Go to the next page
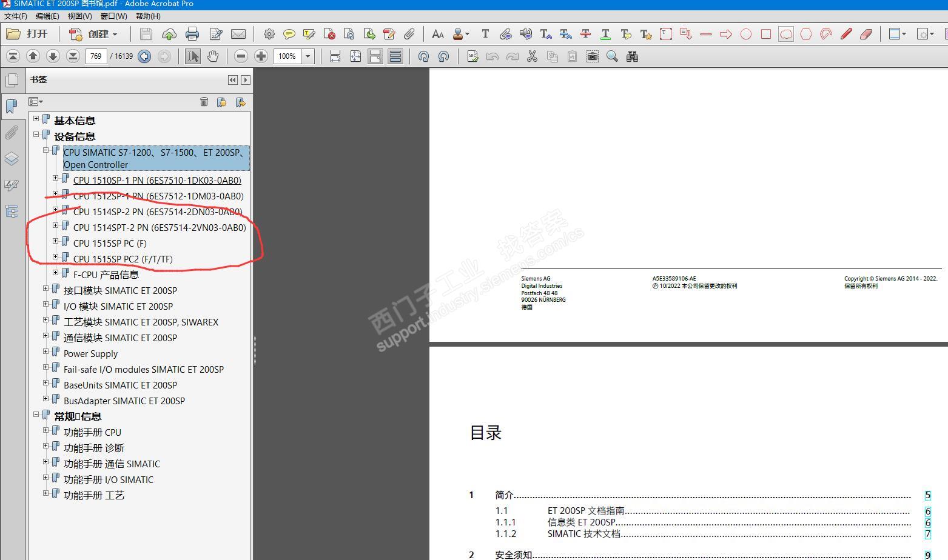 pos(53,56)
